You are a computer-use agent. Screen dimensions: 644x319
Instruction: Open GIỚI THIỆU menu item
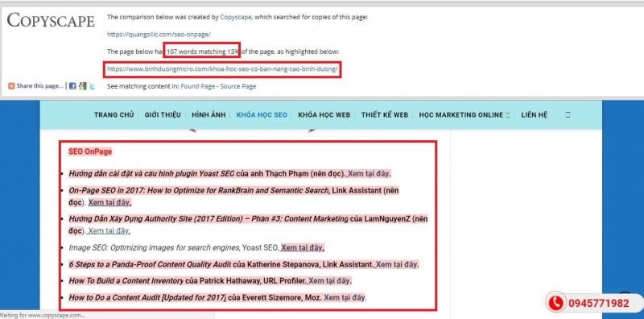pyautogui.click(x=163, y=115)
